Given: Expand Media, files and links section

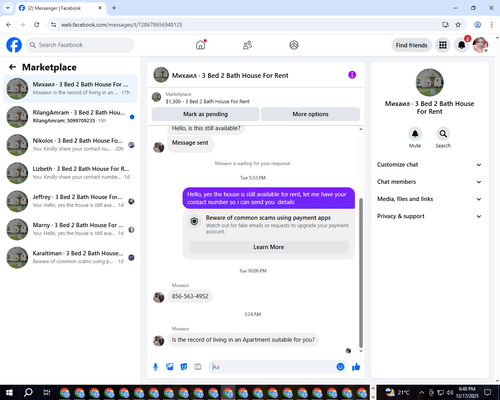Looking at the screenshot, I should 429,199.
